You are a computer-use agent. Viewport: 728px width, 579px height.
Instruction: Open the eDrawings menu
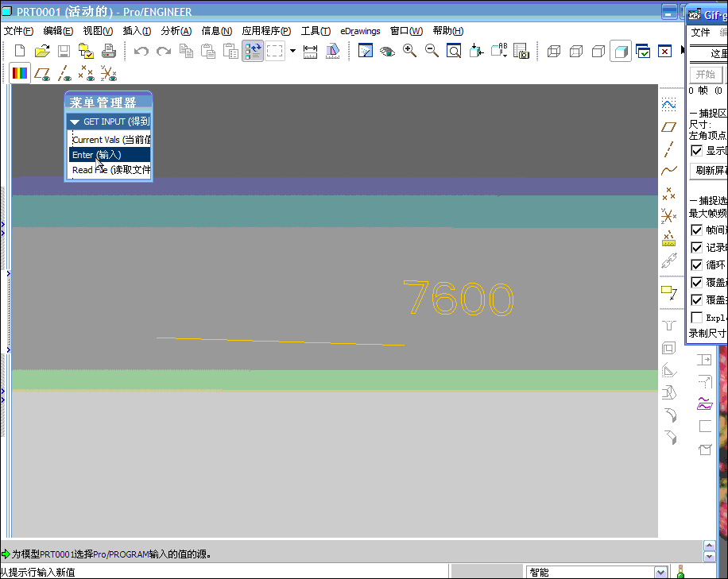[x=360, y=31]
